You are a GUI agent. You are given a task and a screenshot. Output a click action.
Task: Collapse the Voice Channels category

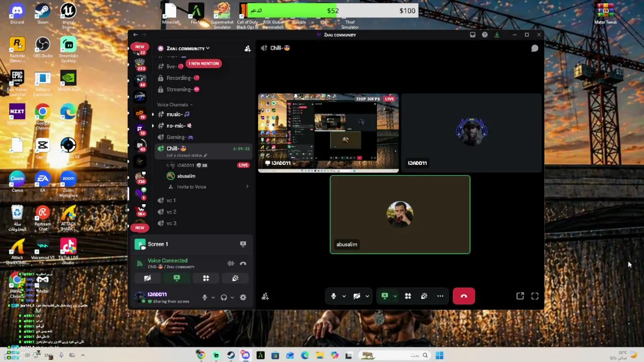(175, 105)
